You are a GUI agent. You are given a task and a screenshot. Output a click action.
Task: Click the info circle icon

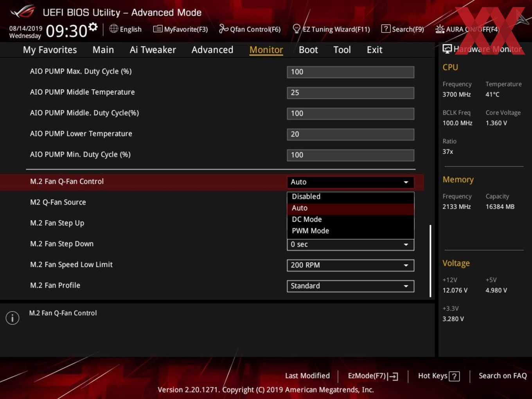point(13,318)
